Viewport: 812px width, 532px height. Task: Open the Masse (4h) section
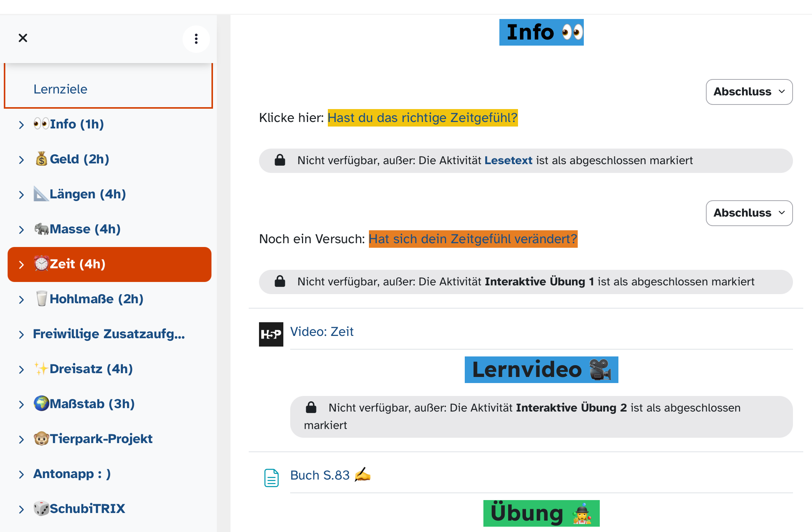pos(85,229)
